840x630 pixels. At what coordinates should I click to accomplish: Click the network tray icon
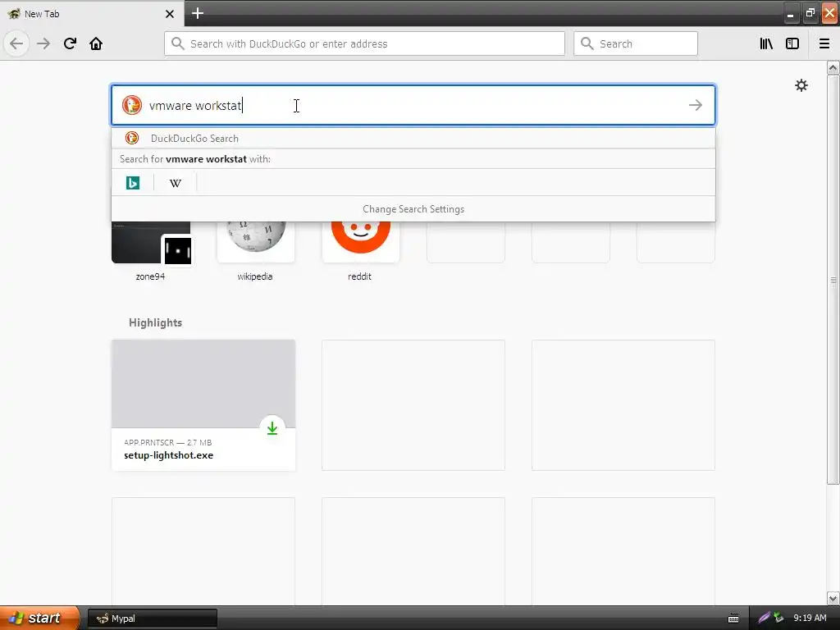point(778,618)
